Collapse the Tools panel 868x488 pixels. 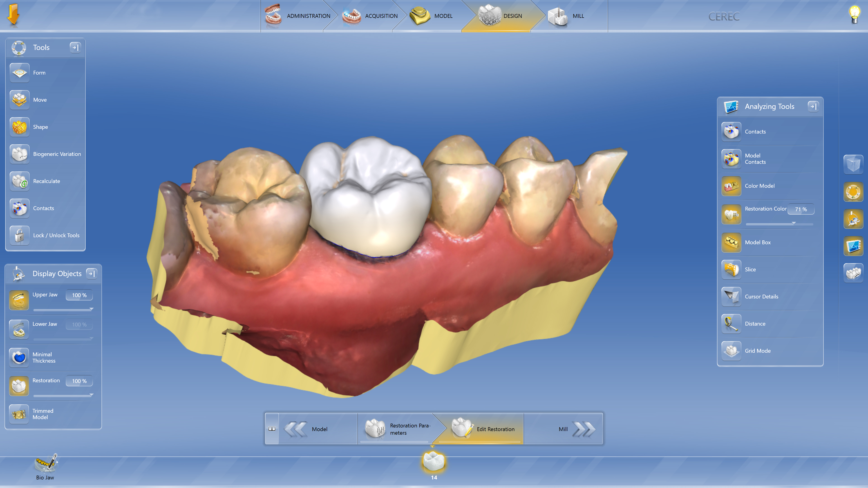point(75,47)
